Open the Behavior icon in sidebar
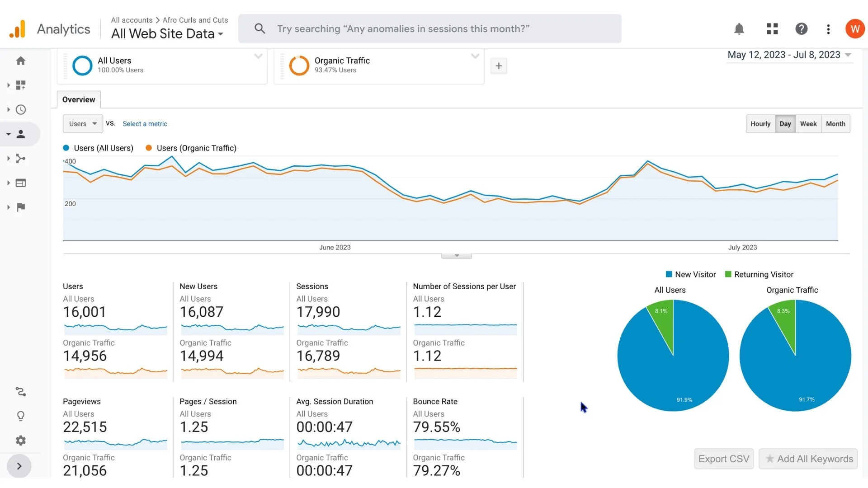This screenshot has height=488, width=868. tap(21, 183)
